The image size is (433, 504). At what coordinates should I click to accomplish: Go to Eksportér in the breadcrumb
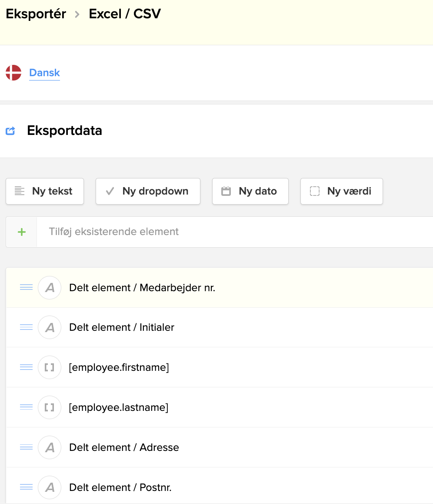click(x=36, y=14)
